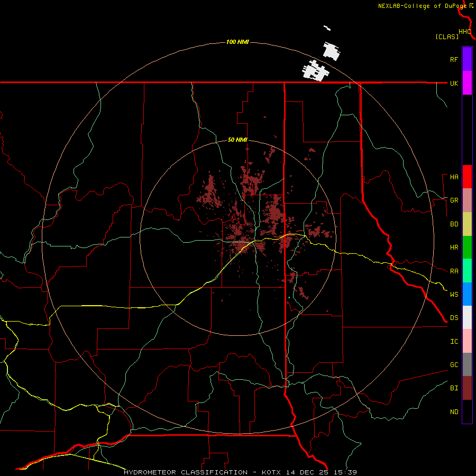Click the 'HA' legend label

pyautogui.click(x=454, y=177)
